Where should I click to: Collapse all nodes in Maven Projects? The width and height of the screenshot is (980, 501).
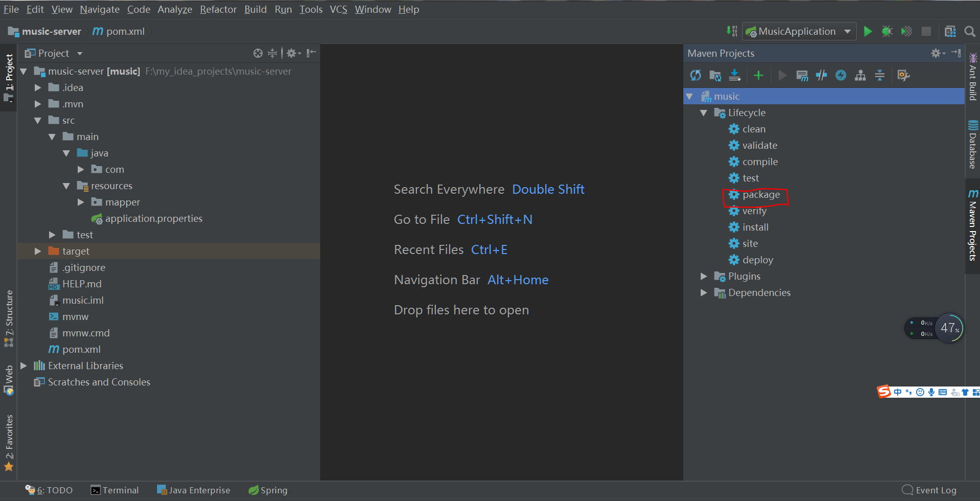[x=880, y=76]
